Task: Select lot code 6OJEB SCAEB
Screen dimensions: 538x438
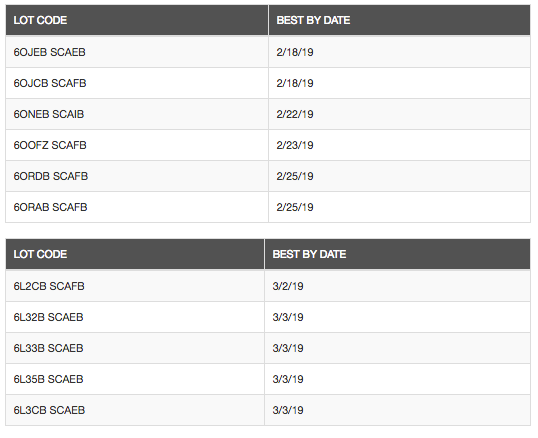Action: [49, 52]
